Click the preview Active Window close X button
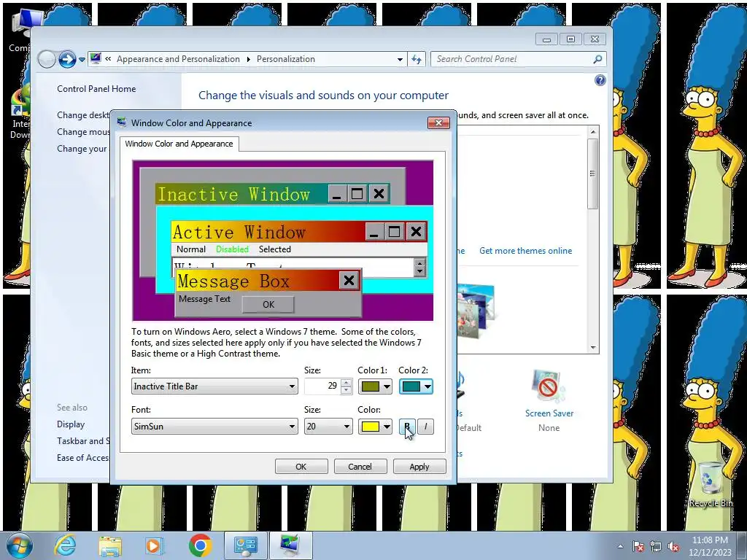Screen dimensions: 747x560 tap(416, 232)
